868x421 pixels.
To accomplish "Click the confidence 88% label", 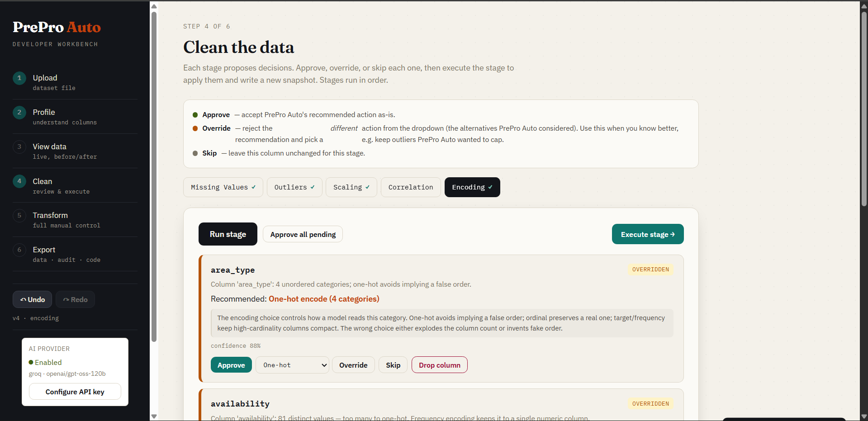I will point(236,345).
